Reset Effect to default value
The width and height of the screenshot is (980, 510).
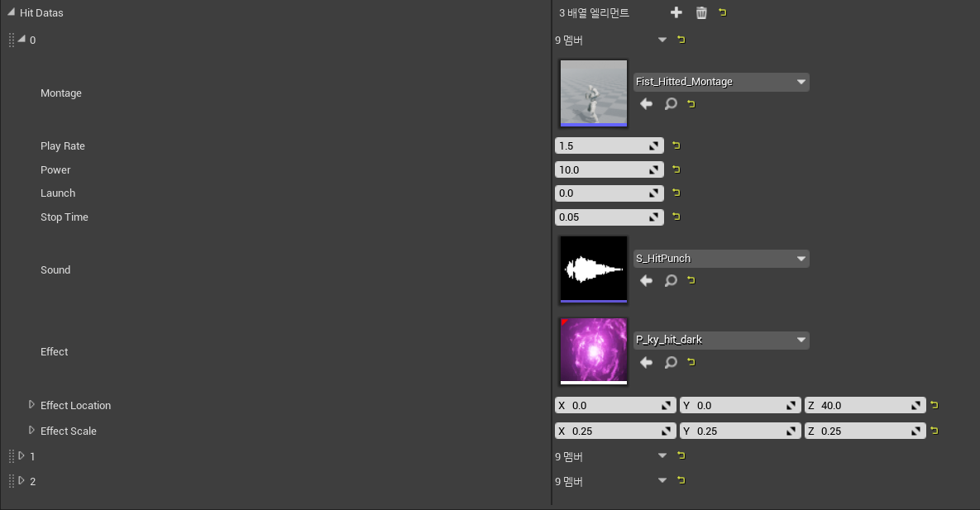(x=691, y=362)
